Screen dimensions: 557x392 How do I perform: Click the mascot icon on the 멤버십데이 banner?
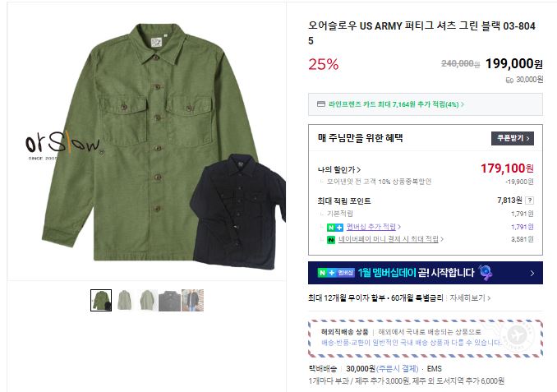(x=486, y=272)
